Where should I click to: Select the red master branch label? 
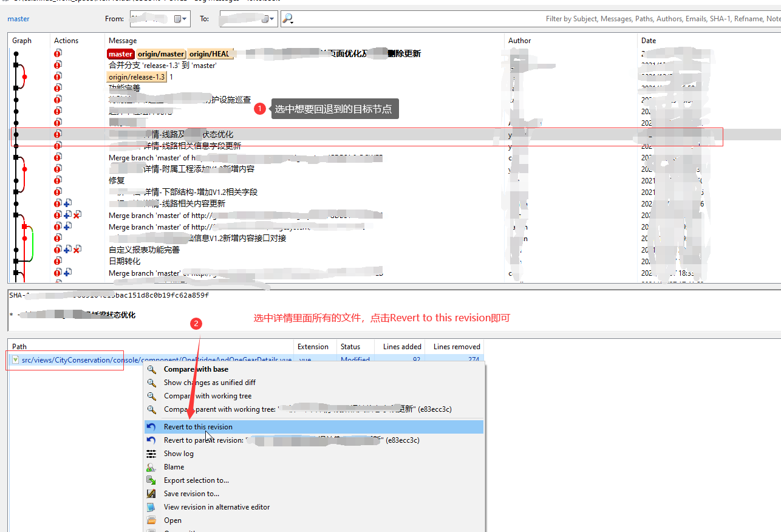(x=121, y=54)
